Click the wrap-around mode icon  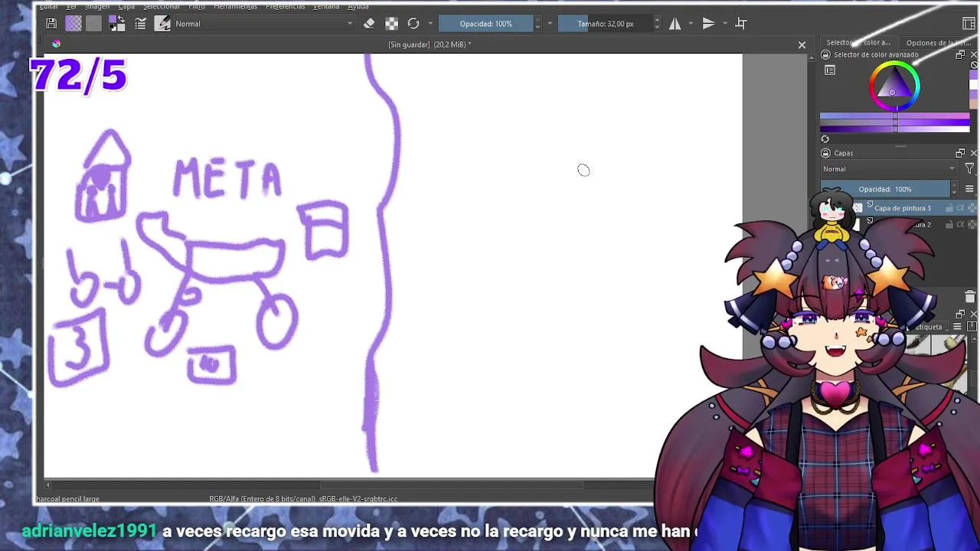(x=741, y=24)
